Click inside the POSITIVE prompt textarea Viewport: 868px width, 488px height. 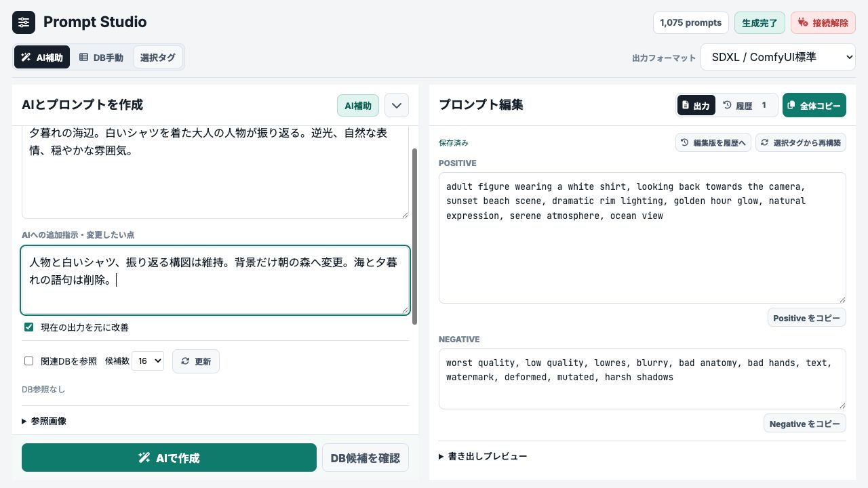click(x=642, y=238)
